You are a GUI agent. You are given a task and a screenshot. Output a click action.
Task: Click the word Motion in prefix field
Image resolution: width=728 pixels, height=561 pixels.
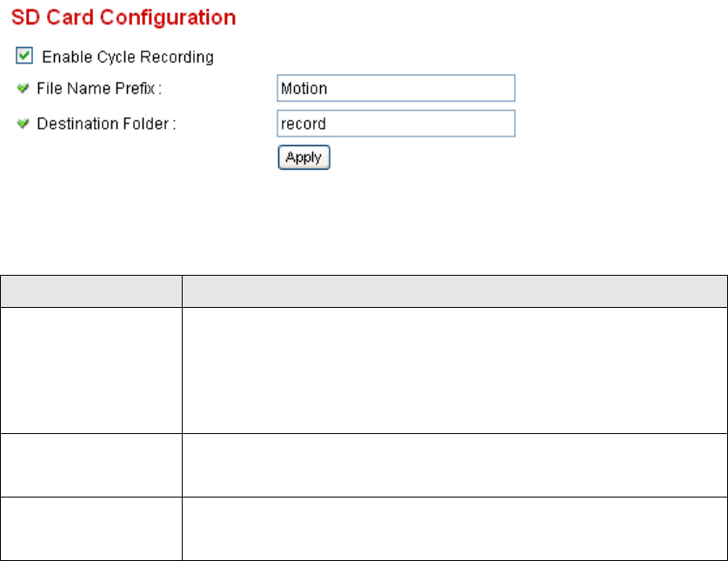(304, 88)
